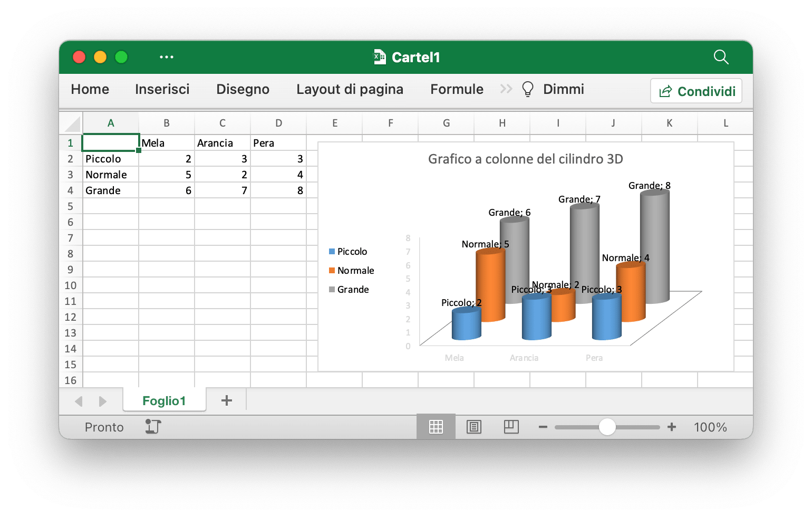Open the title bar ellipsis menu
812x517 pixels.
pyautogui.click(x=167, y=57)
